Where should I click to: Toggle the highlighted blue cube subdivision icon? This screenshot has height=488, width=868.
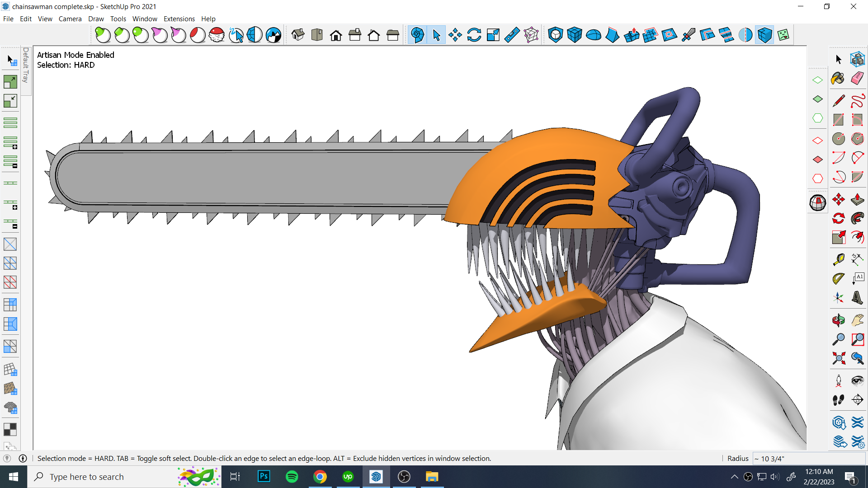point(764,35)
